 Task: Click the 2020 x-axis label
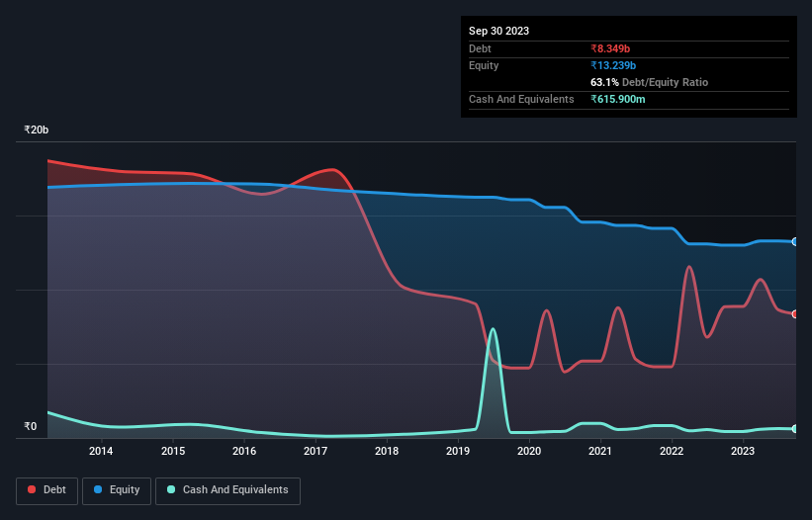[x=529, y=451]
